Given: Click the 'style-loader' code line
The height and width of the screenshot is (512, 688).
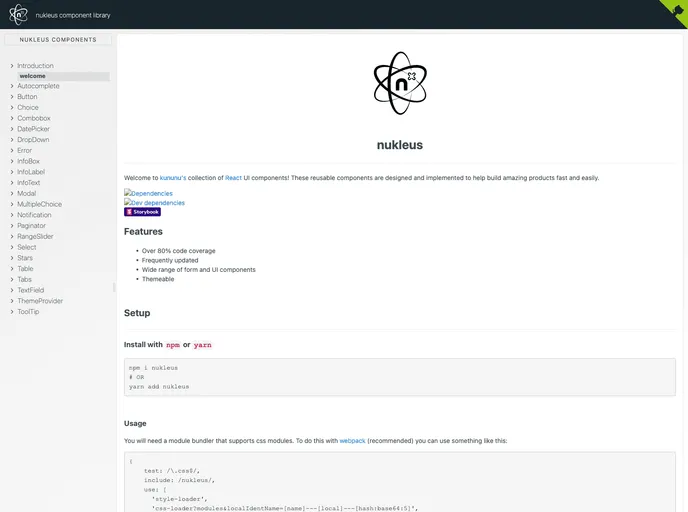Looking at the screenshot, I should (180, 499).
